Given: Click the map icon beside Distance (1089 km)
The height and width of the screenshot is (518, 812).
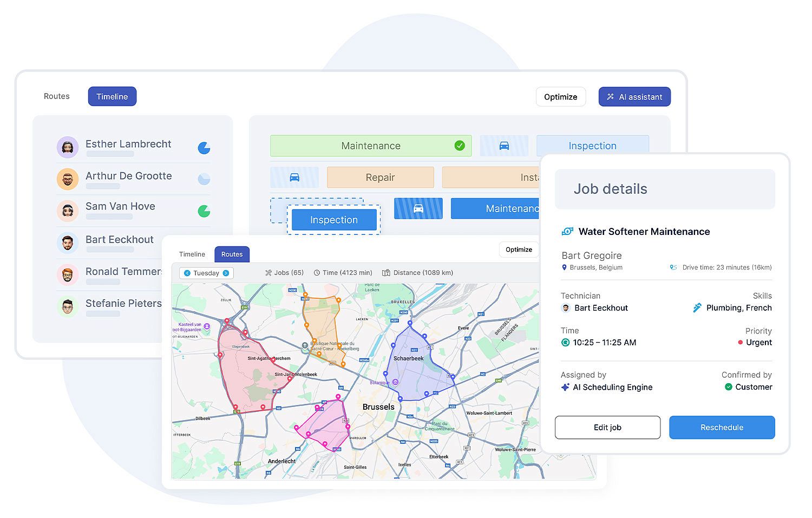Looking at the screenshot, I should (385, 272).
